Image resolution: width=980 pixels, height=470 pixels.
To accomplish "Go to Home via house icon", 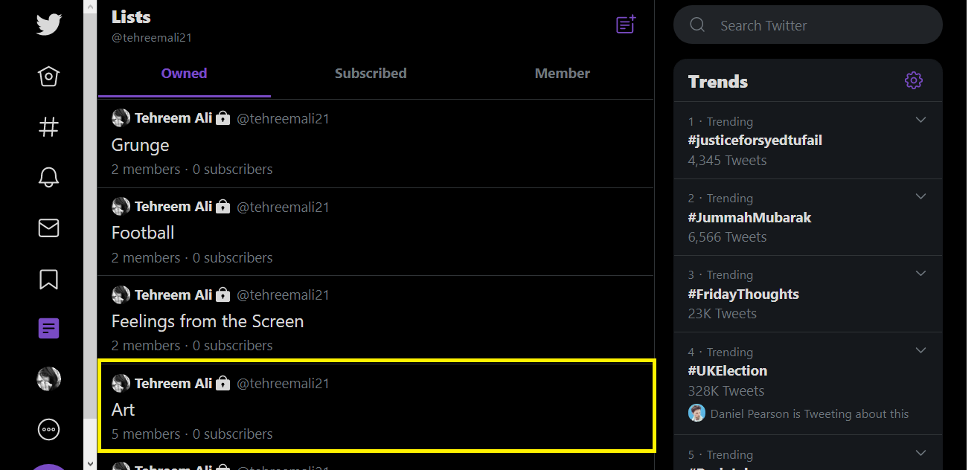I will coord(48,77).
